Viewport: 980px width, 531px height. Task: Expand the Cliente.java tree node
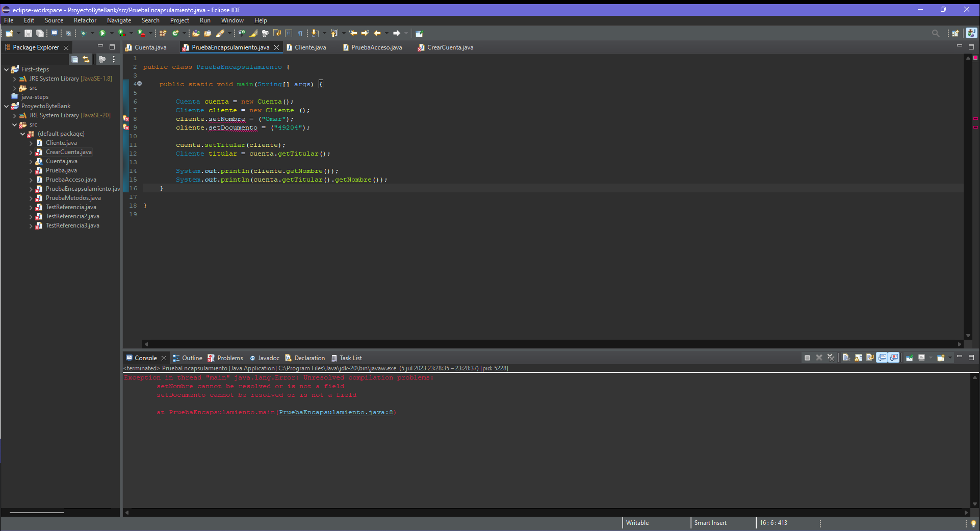[31, 143]
